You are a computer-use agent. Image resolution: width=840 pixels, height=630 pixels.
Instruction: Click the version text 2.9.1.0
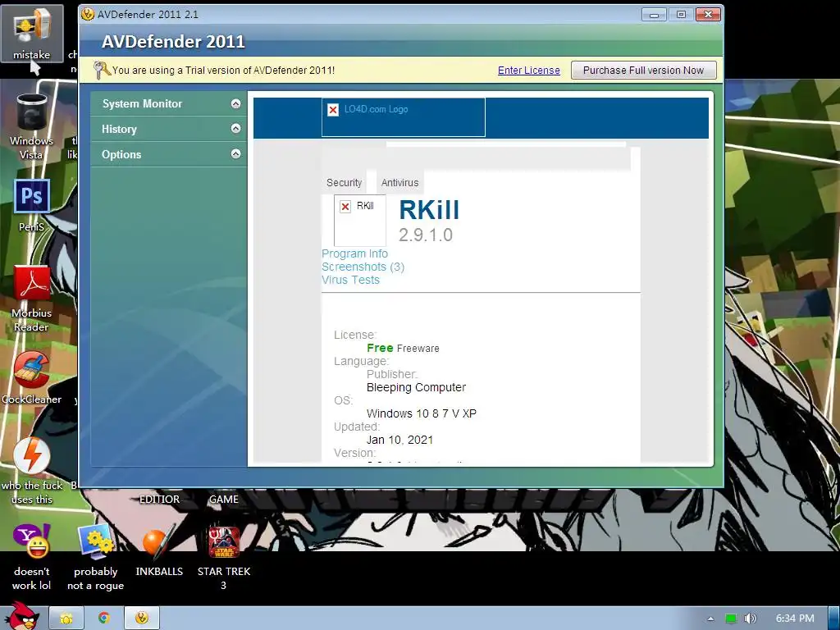426,235
